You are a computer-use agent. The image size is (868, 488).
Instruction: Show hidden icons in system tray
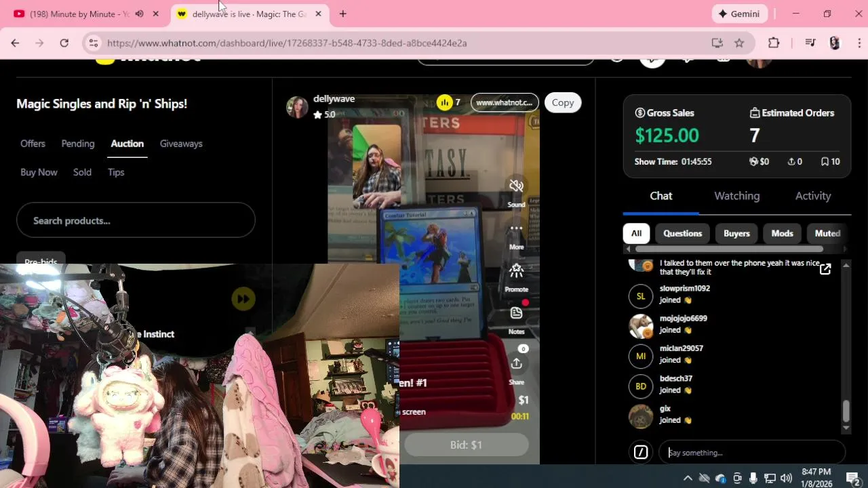click(x=688, y=478)
